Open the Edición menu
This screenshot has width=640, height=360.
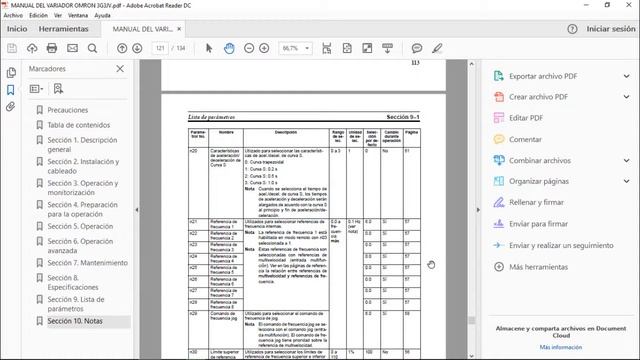pyautogui.click(x=38, y=16)
